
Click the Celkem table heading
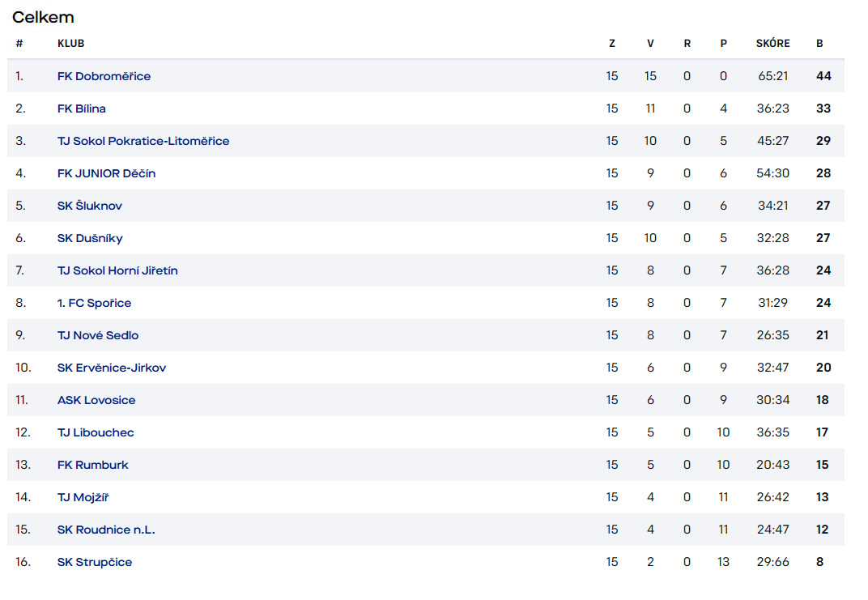click(x=43, y=17)
